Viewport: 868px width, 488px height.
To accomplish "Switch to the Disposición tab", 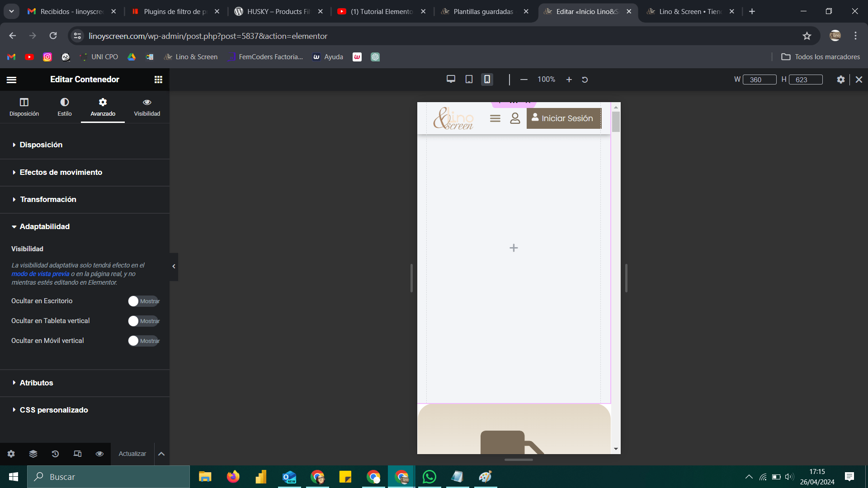I will point(24,108).
